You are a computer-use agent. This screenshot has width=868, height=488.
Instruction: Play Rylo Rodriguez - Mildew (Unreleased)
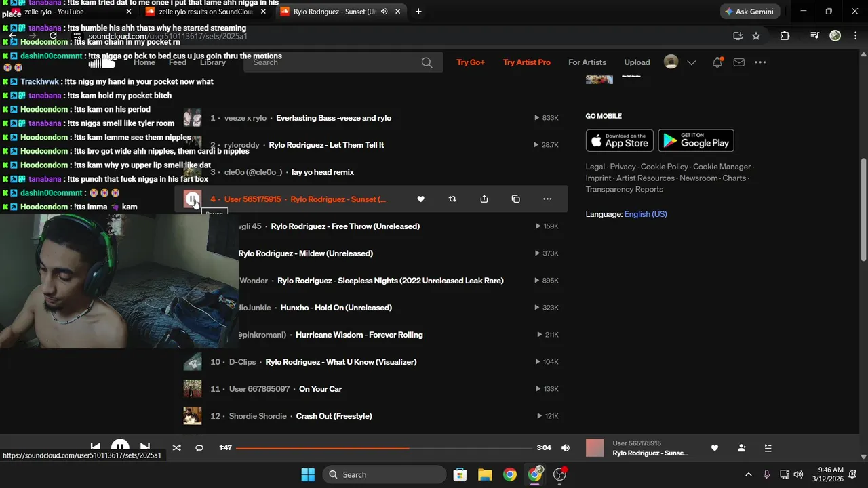305,253
